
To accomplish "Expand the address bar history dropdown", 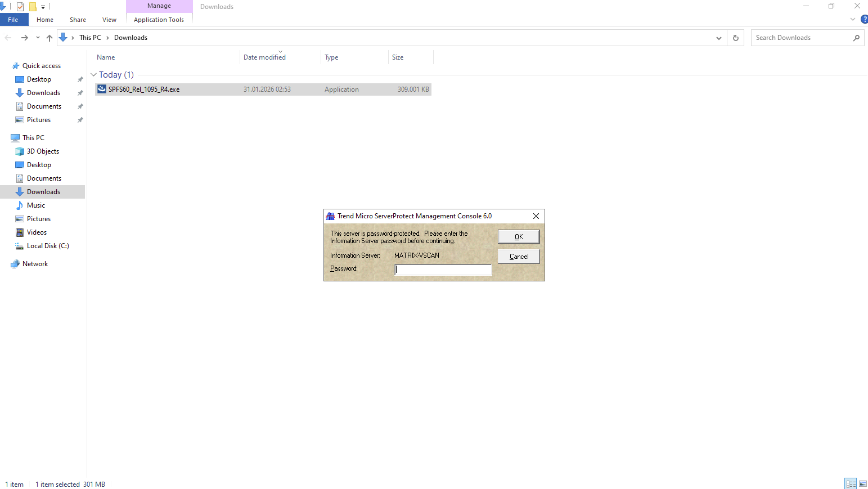I will (719, 38).
